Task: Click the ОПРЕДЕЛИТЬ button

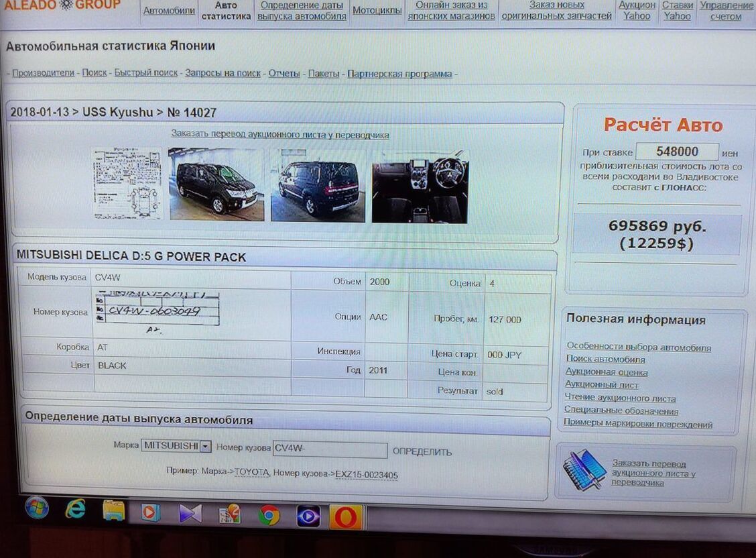Action: (422, 452)
